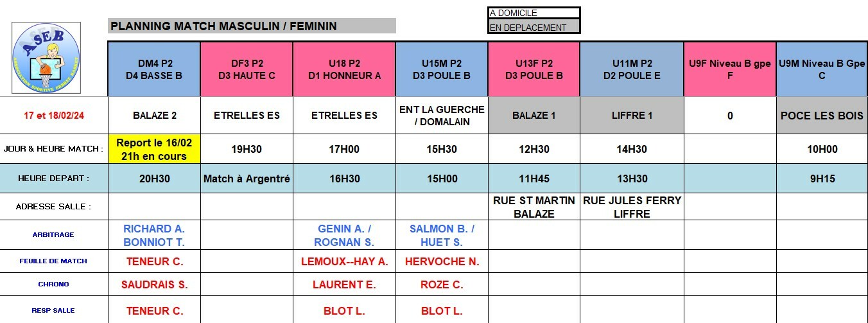Click the ASEB basketball club logo
Image resolution: width=868 pixels, height=323 pixels.
click(x=46, y=58)
